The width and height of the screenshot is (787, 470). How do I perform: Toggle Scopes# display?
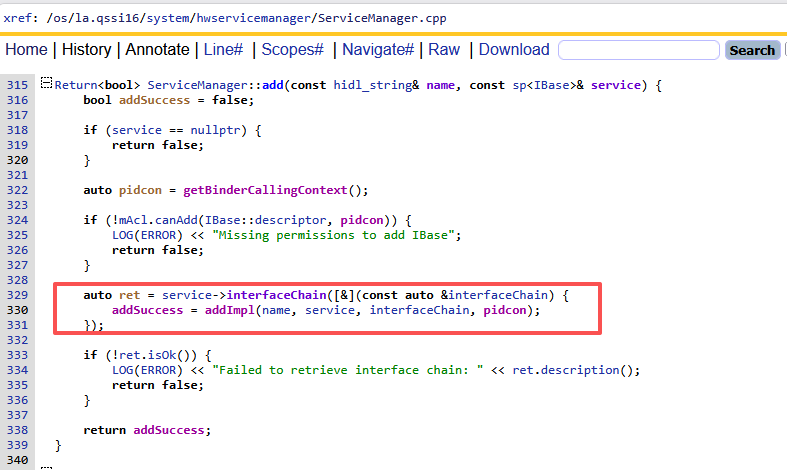(x=293, y=50)
